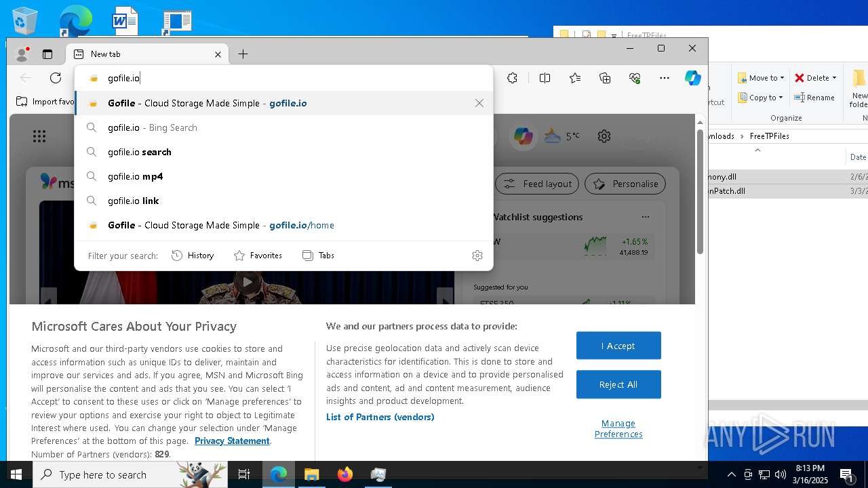Open Personalise button
Image resolution: width=868 pixels, height=488 pixels.
625,184
